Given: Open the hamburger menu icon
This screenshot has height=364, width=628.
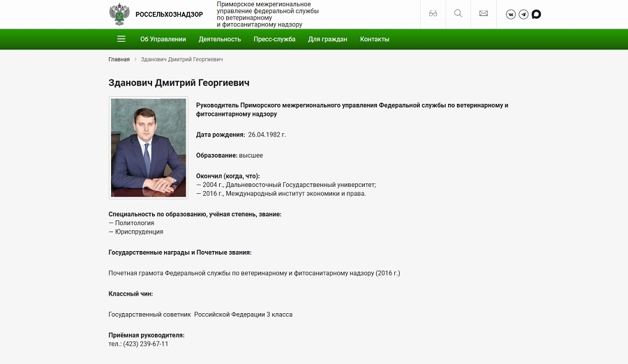Looking at the screenshot, I should point(121,39).
